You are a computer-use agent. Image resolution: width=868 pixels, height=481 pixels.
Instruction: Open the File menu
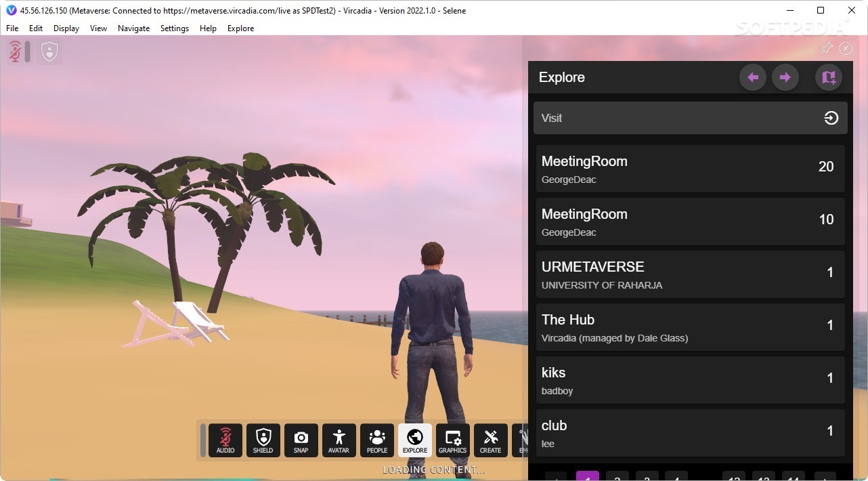12,28
